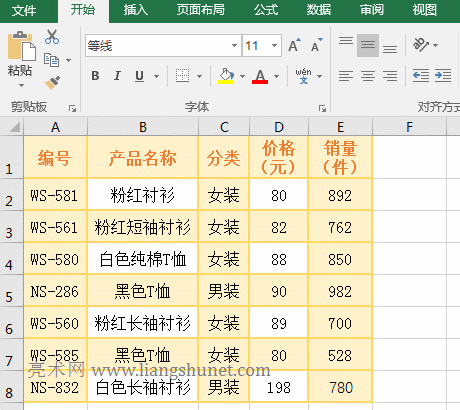The height and width of the screenshot is (410, 460).
Task: Toggle Italic formatting
Action: (x=117, y=76)
